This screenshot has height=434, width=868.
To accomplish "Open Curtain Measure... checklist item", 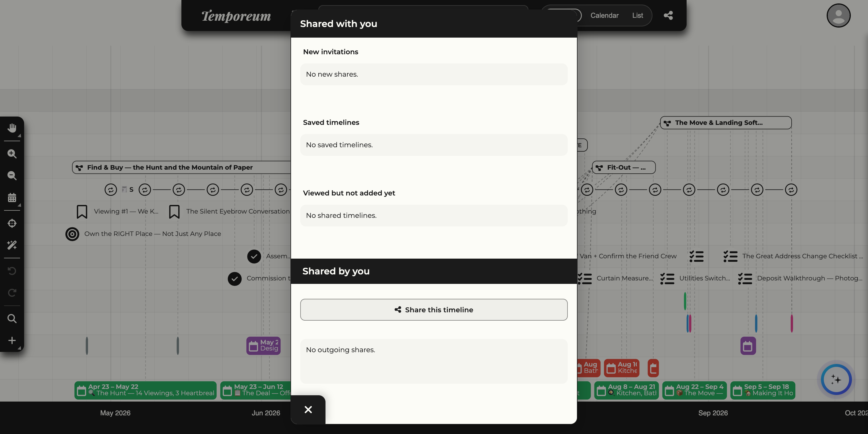I will coord(615,278).
